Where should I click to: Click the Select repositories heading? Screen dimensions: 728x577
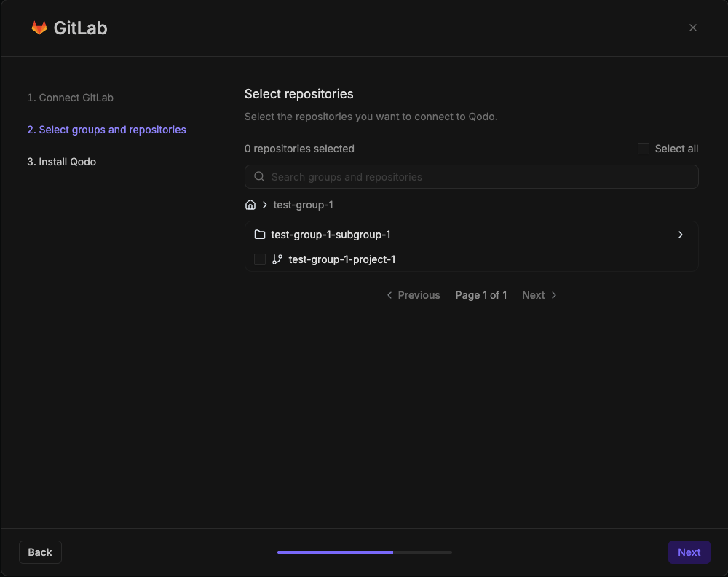click(x=299, y=94)
